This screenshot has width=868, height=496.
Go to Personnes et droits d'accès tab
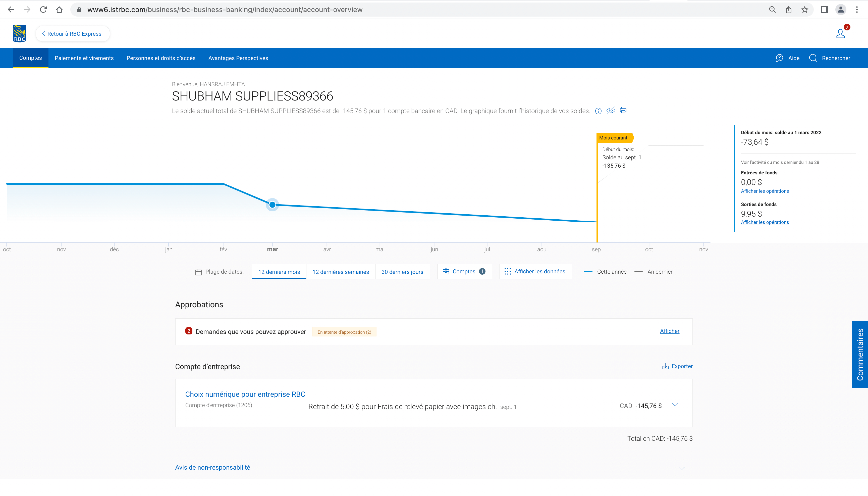click(x=161, y=58)
